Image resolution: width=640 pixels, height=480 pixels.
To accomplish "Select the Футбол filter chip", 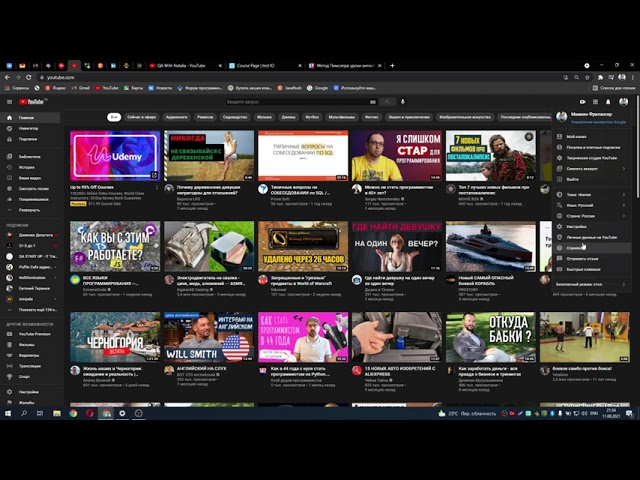I will coord(312,117).
